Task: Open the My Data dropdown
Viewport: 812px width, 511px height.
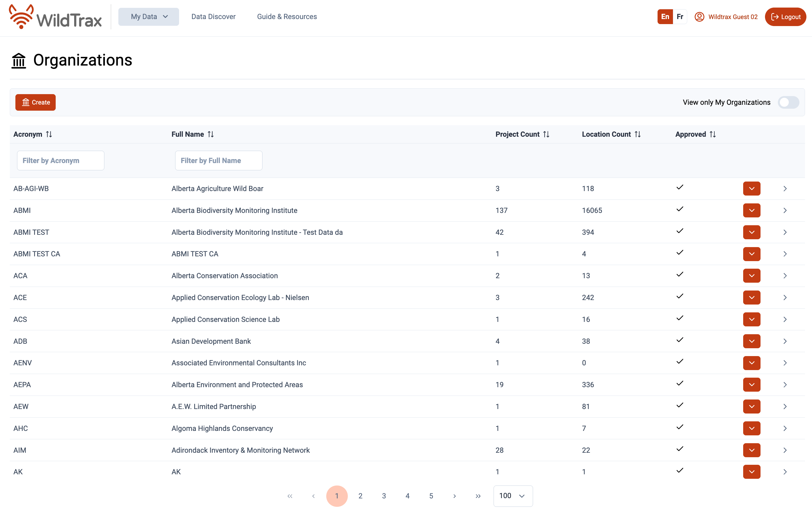Action: [149, 17]
